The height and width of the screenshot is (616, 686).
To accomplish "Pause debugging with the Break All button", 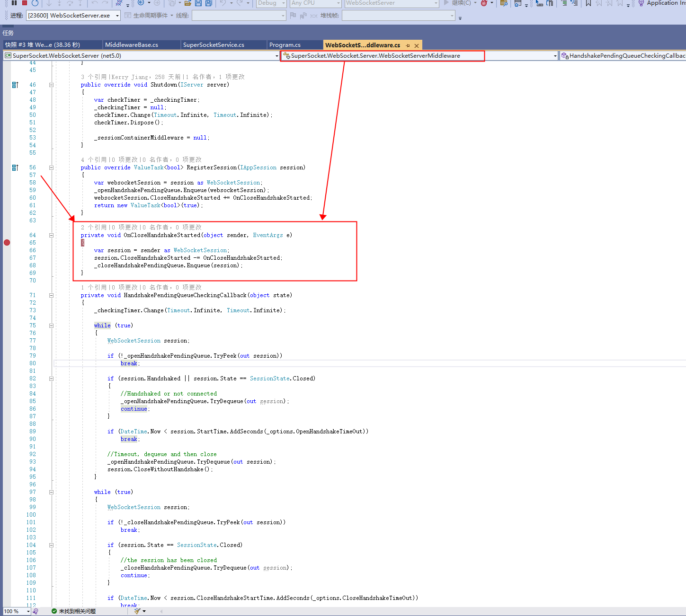I will click(14, 3).
